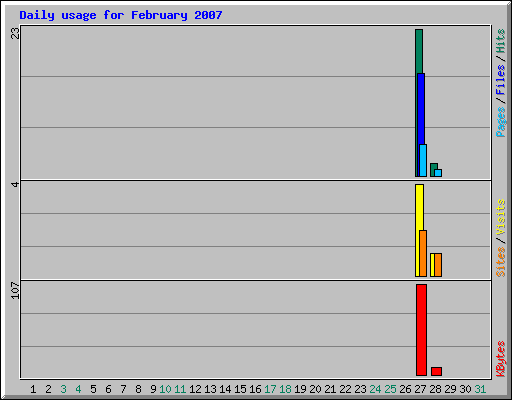Click the orange Sites bar for day 27
The width and height of the screenshot is (512, 400).
423,253
